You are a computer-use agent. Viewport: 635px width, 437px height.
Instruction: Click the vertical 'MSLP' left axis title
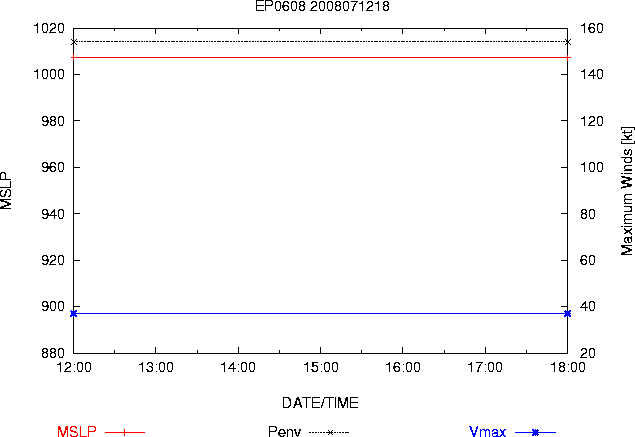click(x=6, y=191)
